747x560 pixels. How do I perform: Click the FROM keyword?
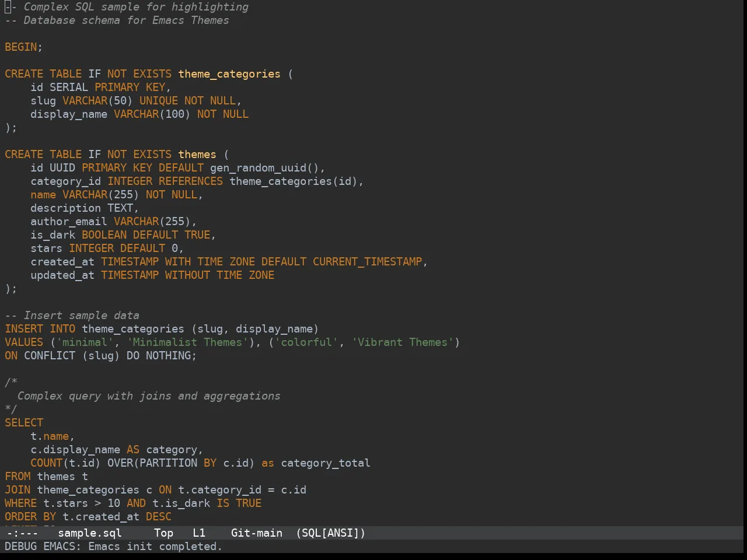(x=18, y=477)
